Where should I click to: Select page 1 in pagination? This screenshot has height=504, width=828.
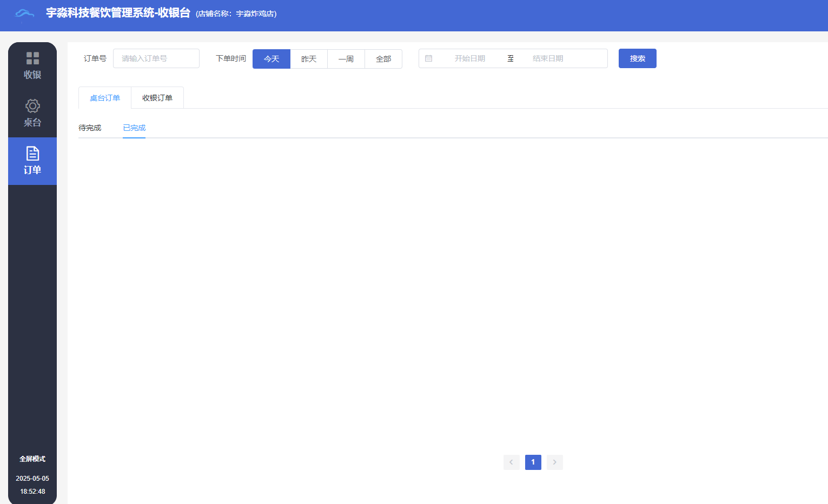(533, 462)
